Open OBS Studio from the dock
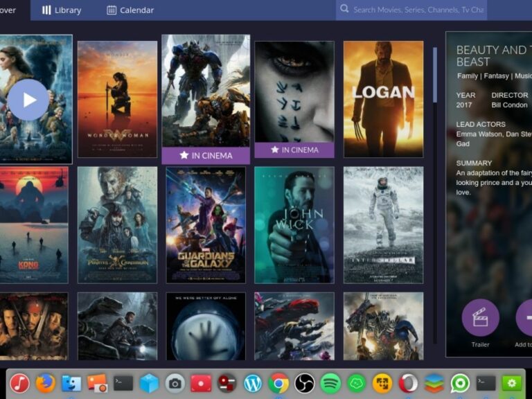This screenshot has height=399, width=532. pyautogui.click(x=305, y=382)
